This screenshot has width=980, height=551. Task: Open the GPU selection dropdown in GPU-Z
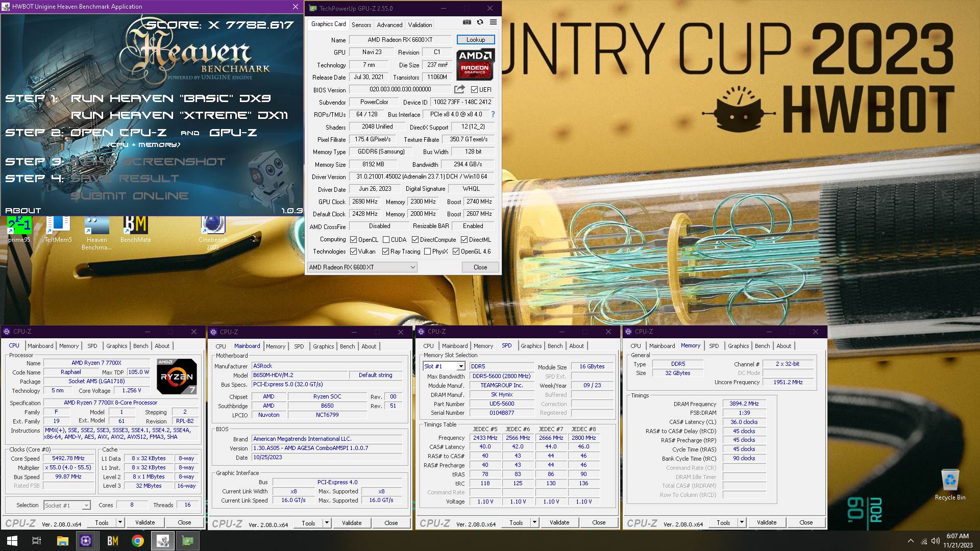tap(362, 267)
